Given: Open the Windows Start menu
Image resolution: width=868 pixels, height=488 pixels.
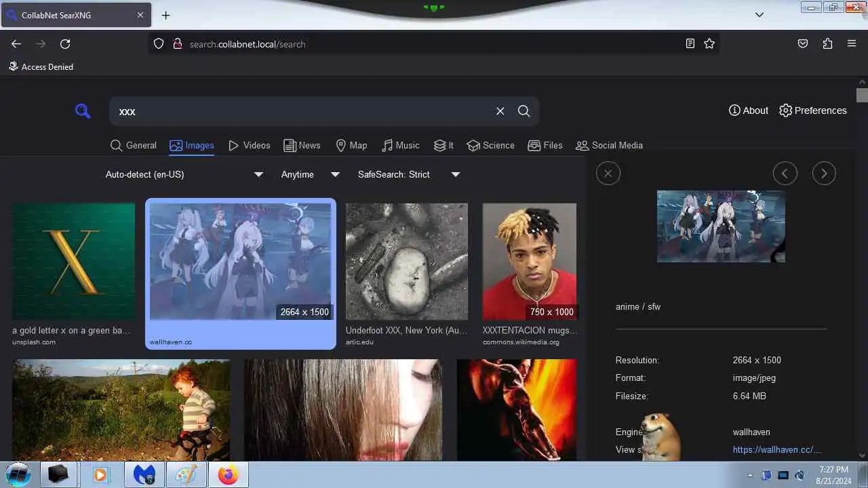Looking at the screenshot, I should pyautogui.click(x=18, y=474).
